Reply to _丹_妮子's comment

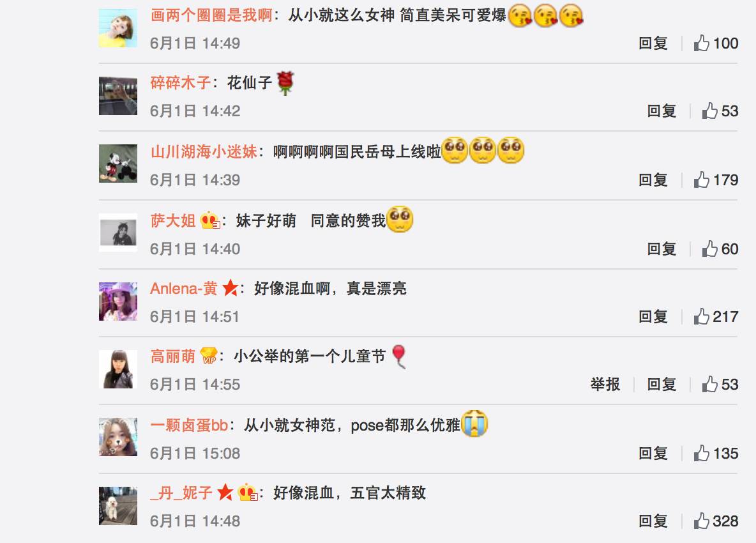[x=653, y=521]
